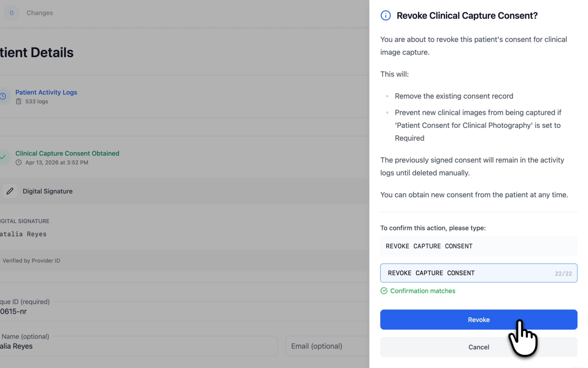The height and width of the screenshot is (368, 588).
Task: Click the green checkmark beside Clinical Capture Consent Obtained
Action: pos(3,157)
